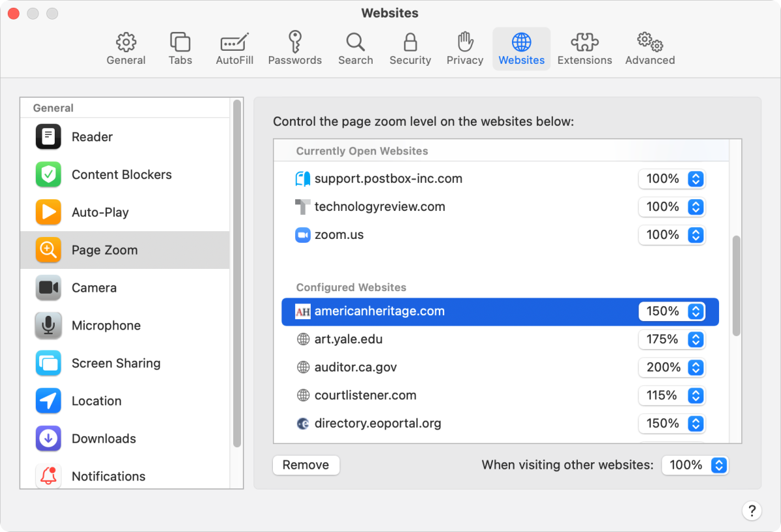Open the 115% dropdown for courtlistener.com
The width and height of the screenshot is (781, 532).
point(672,395)
